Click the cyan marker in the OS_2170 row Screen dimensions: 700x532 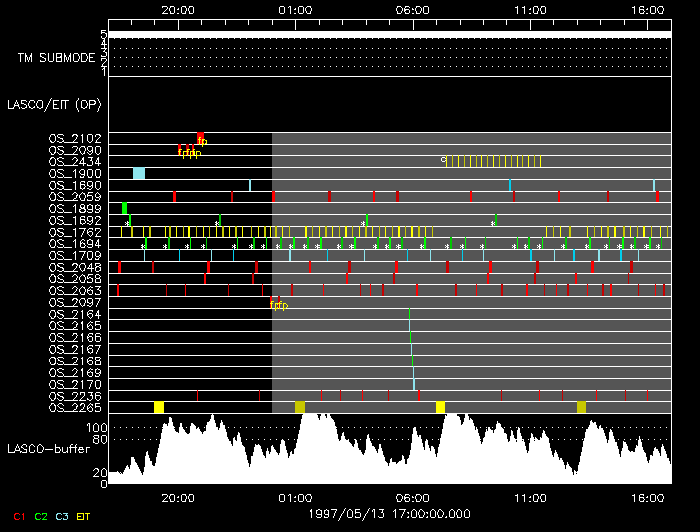413,384
